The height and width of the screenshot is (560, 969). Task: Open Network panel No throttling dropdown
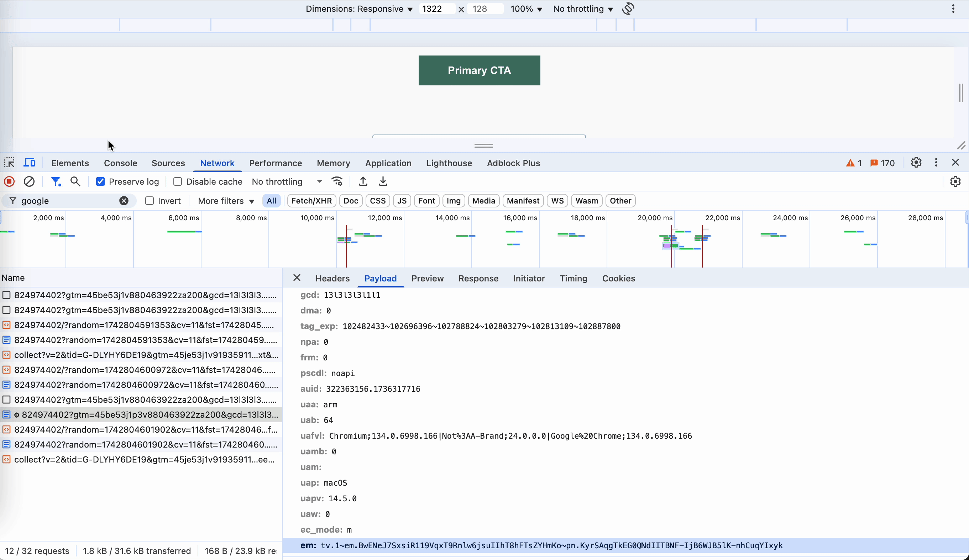coord(287,181)
